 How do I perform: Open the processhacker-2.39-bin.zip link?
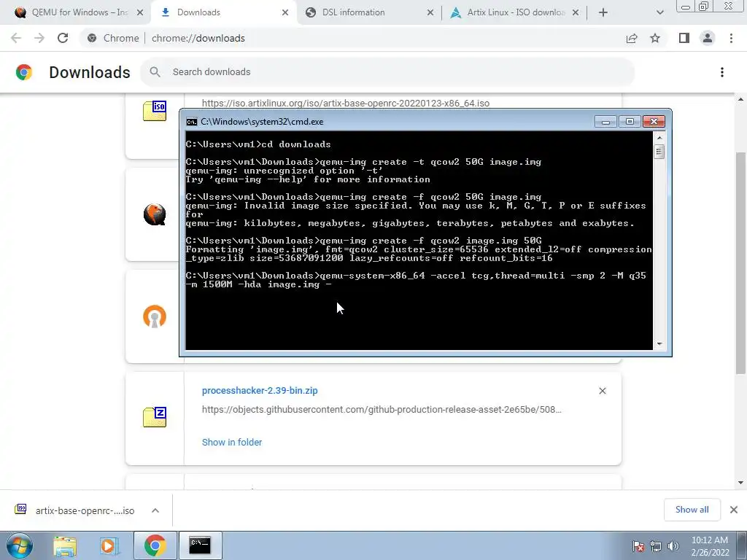pyautogui.click(x=260, y=391)
